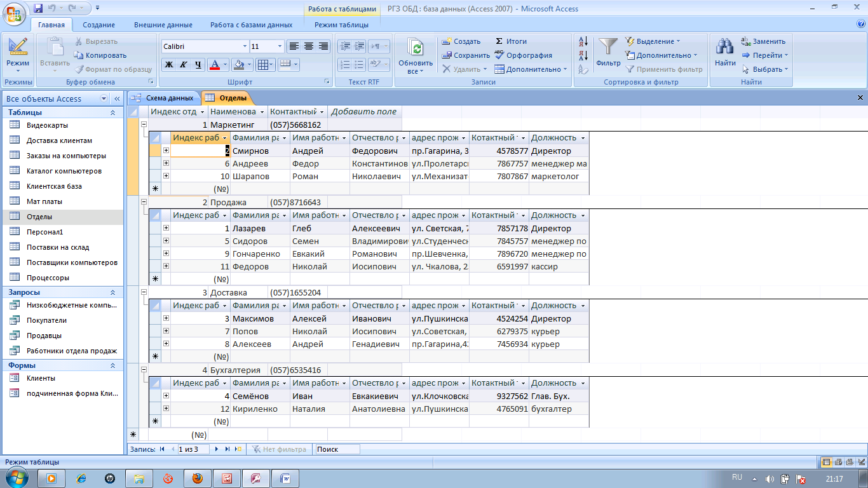Collapse the Запросы group chevron
Image resolution: width=868 pixels, height=488 pixels.
click(x=113, y=292)
